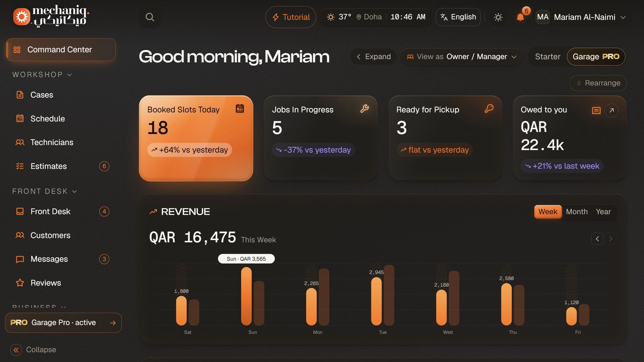Open Cases in the sidebar
644x362 pixels.
click(x=61, y=95)
